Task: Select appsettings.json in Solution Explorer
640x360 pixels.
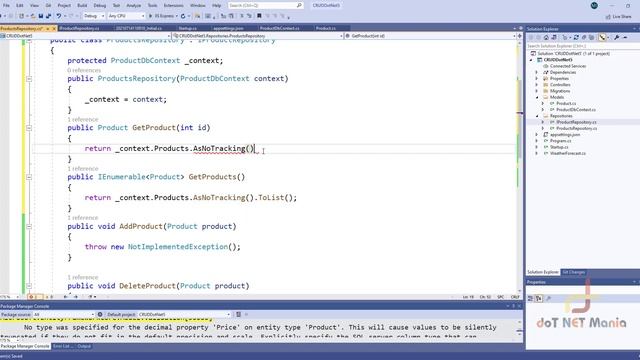Action: click(x=564, y=135)
